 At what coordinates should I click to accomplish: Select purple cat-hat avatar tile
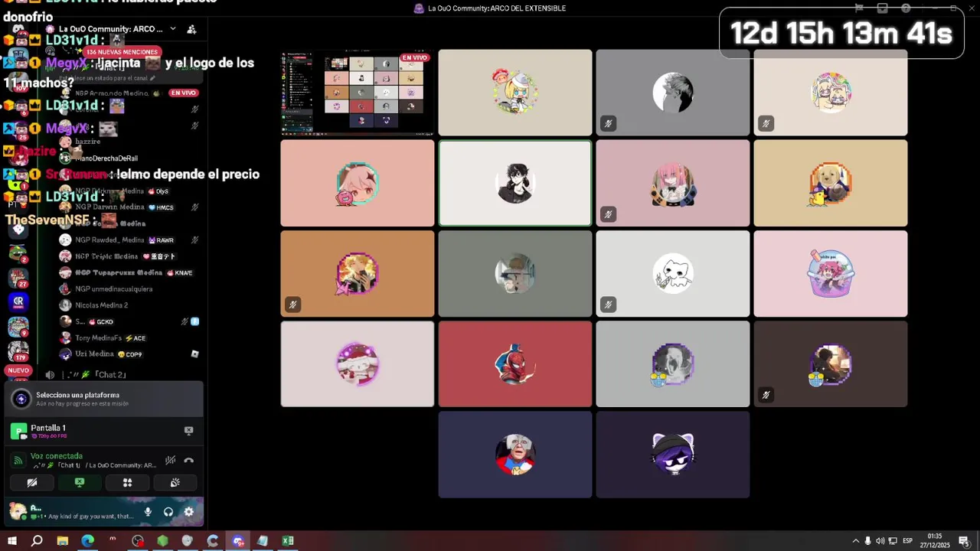[673, 455]
